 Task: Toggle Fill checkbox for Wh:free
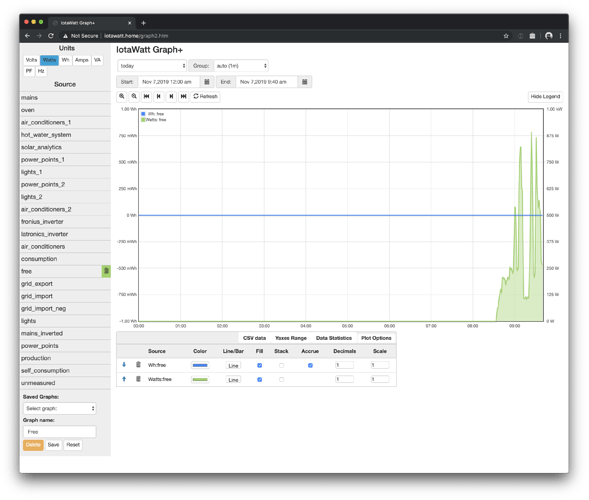click(x=260, y=365)
